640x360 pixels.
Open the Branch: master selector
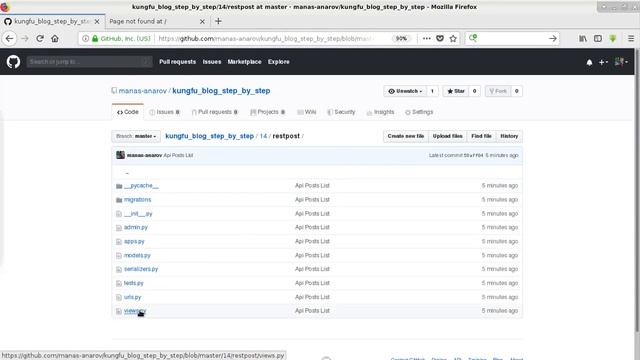136,136
